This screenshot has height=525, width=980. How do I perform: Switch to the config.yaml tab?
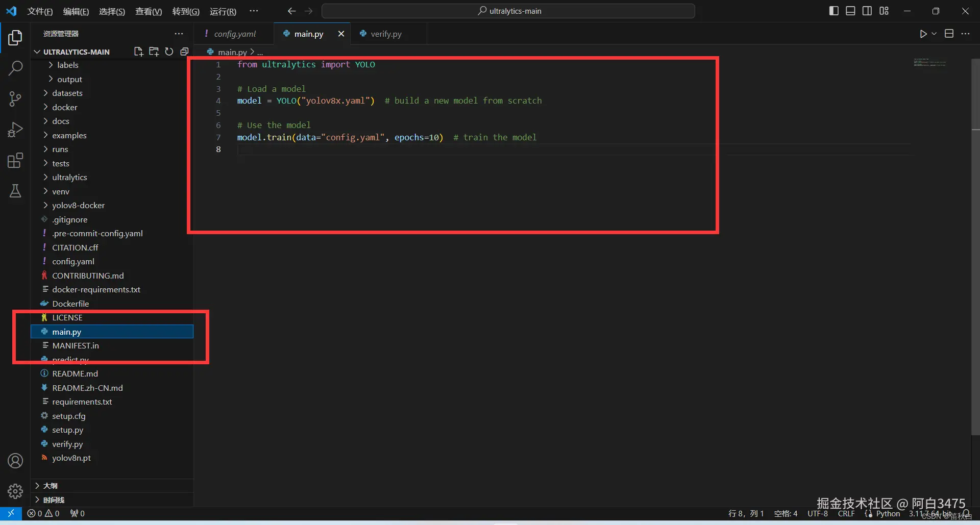(x=234, y=34)
